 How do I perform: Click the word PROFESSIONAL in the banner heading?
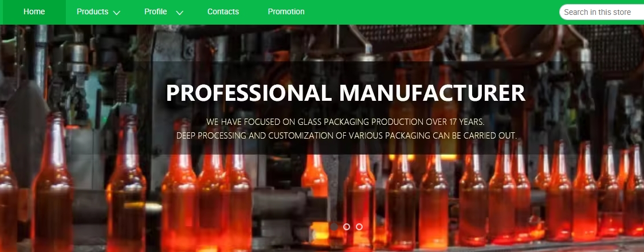tap(249, 93)
